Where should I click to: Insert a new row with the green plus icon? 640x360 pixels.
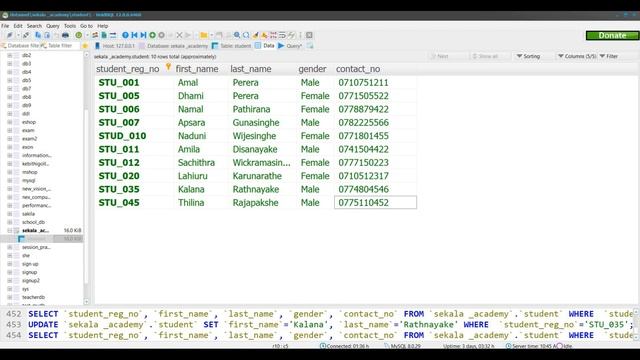coord(152,36)
